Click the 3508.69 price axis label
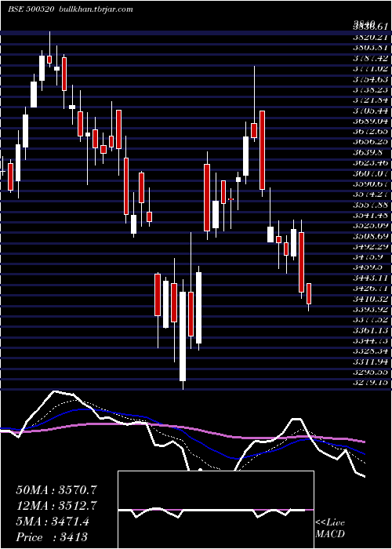Image resolution: width=392 pixels, height=549 pixels. pyautogui.click(x=370, y=236)
